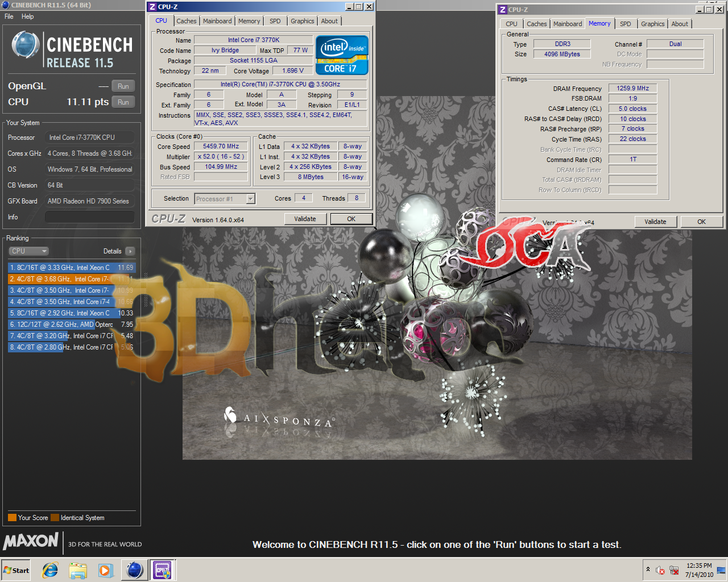Screen dimensions: 728x582
Task: Open About tab in Memory CPU-Z window
Action: click(680, 24)
